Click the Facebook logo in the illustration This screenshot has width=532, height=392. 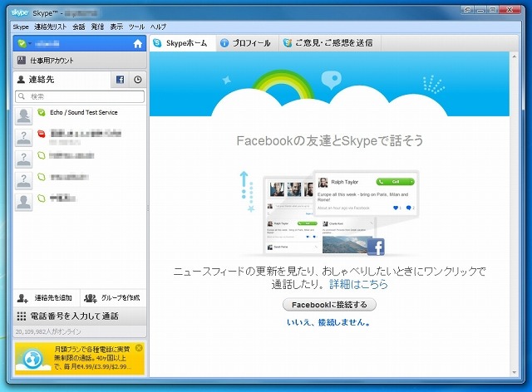376,247
